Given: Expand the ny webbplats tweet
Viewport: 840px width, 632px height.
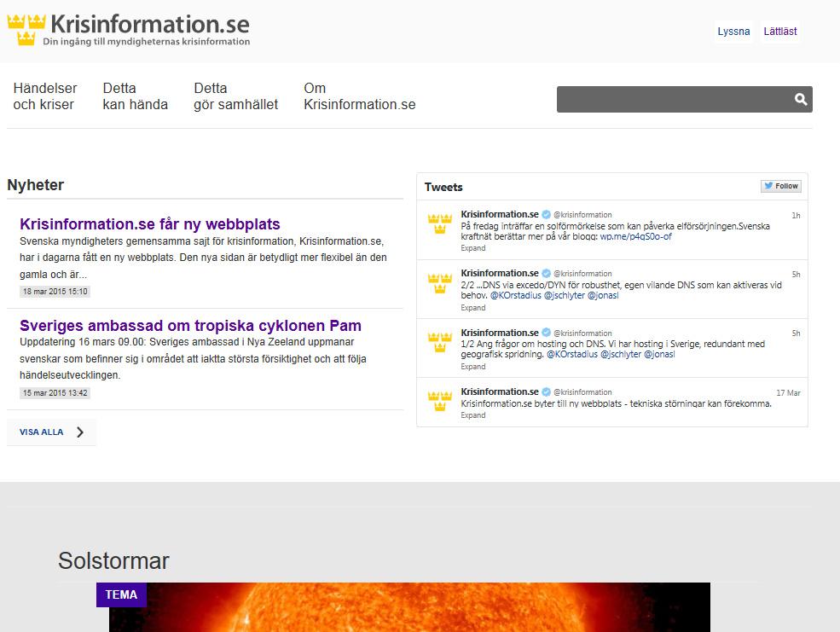Looking at the screenshot, I should [473, 415].
